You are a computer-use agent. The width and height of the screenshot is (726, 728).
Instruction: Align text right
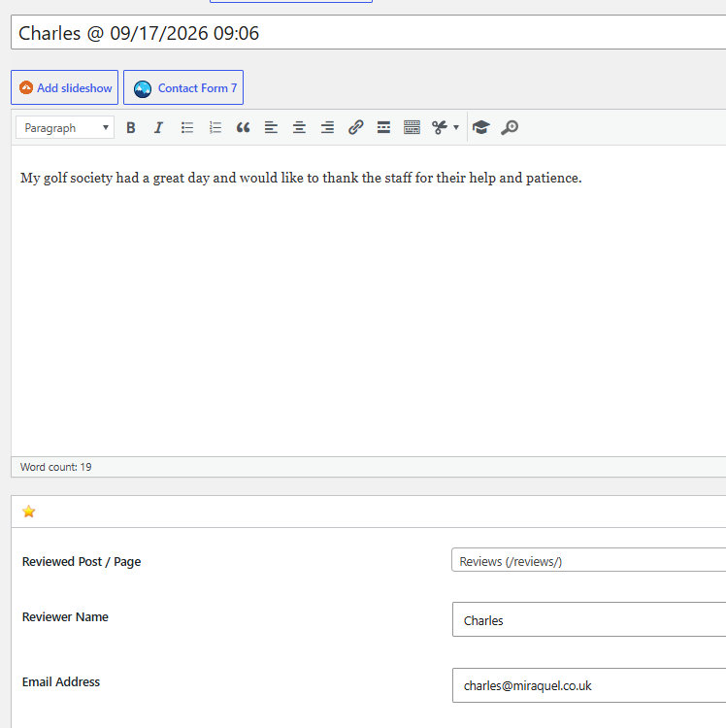click(x=328, y=127)
